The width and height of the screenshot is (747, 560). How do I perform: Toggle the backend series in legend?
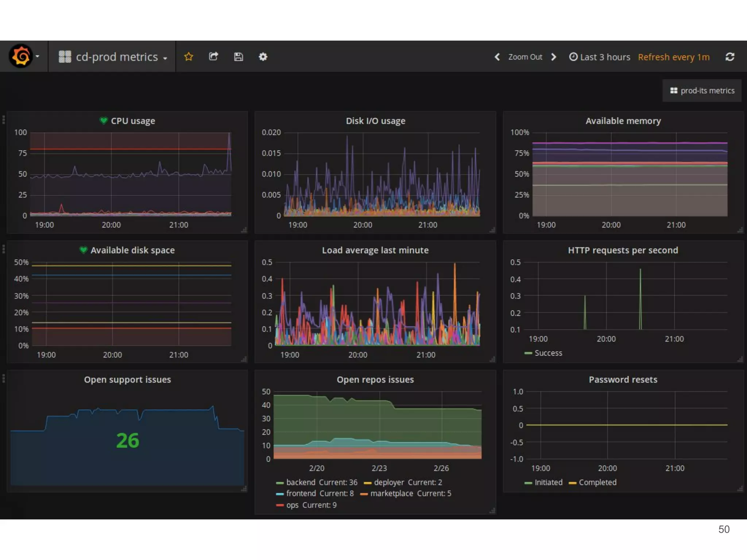pyautogui.click(x=301, y=482)
